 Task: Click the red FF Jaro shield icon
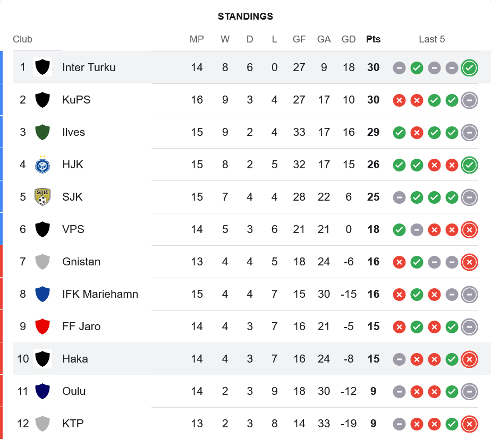(43, 326)
